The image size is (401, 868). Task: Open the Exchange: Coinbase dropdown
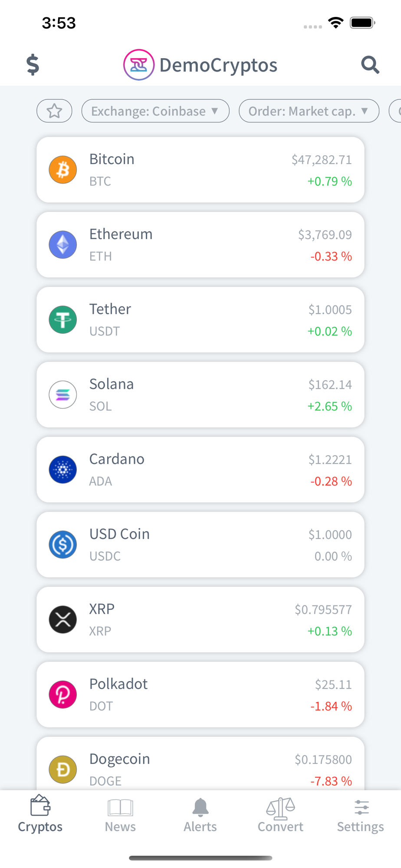click(x=155, y=111)
